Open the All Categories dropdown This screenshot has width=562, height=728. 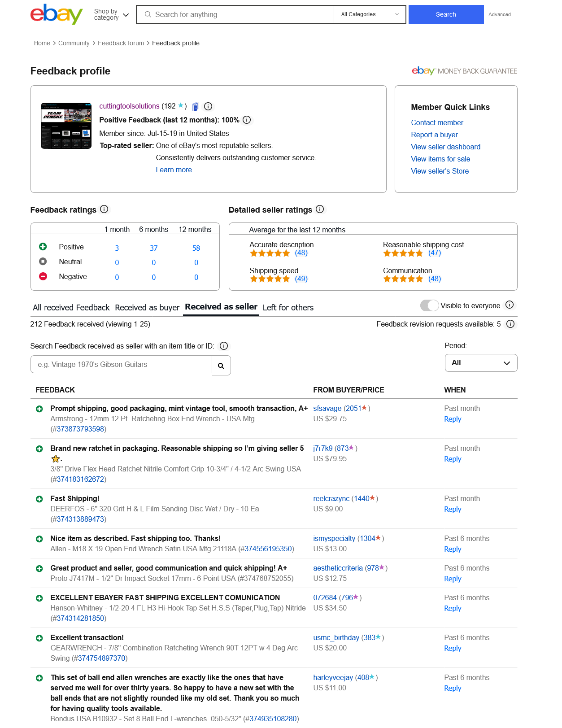tap(370, 14)
